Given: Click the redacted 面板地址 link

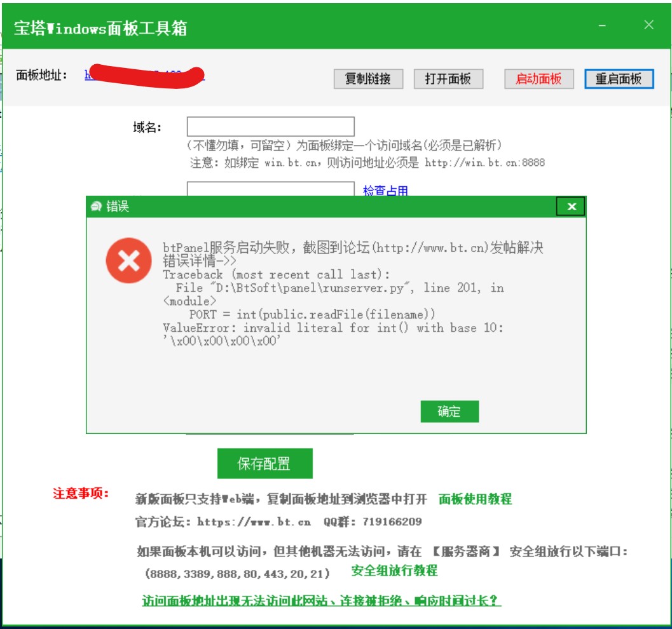Looking at the screenshot, I should coord(144,76).
